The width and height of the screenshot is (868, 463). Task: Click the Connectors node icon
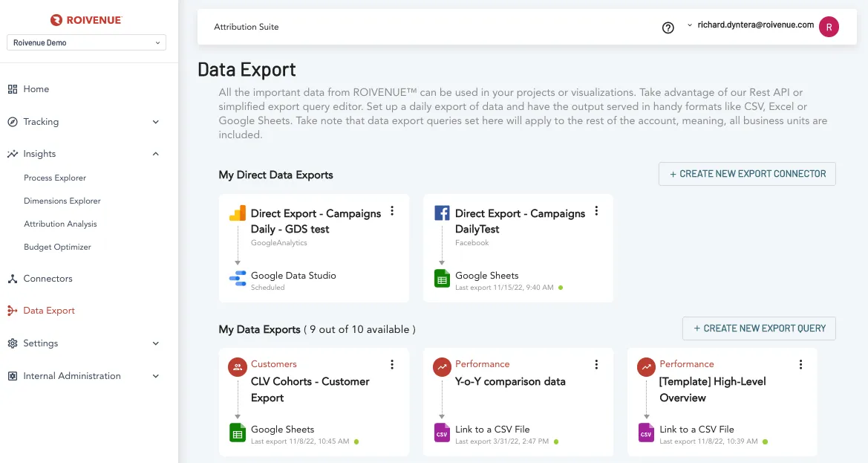click(x=12, y=279)
